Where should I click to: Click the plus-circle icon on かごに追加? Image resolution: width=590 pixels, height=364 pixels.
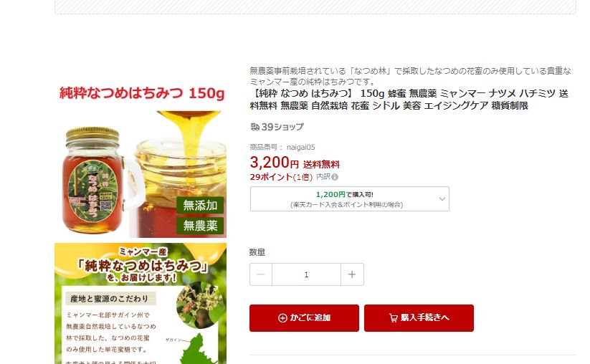[282, 318]
